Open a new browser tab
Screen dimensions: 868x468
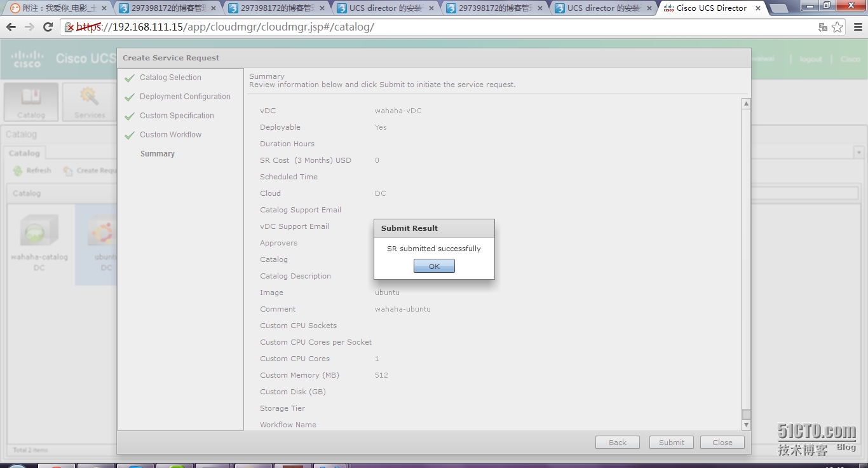click(x=779, y=9)
